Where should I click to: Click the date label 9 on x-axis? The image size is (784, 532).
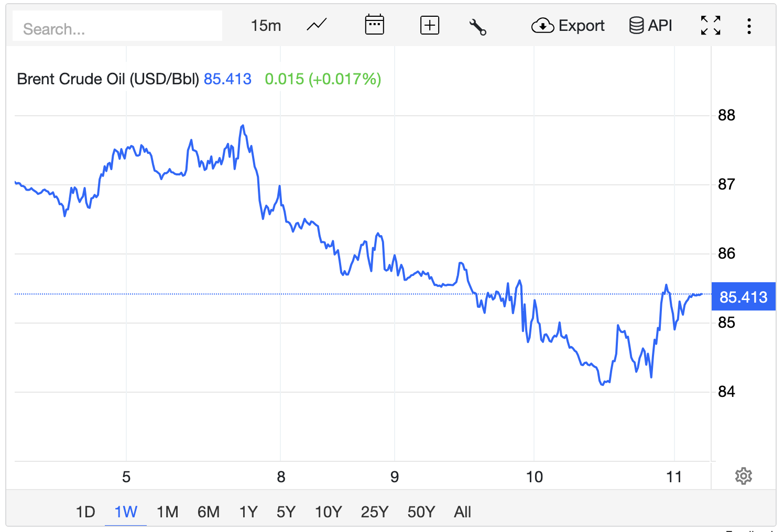click(395, 477)
